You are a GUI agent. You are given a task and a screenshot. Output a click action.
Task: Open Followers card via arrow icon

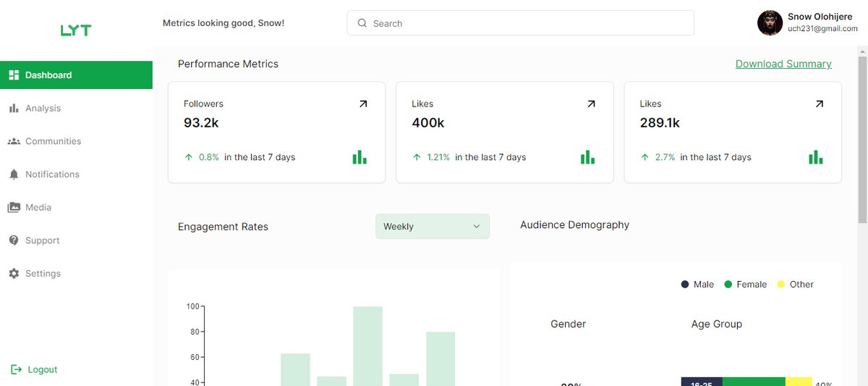pyautogui.click(x=363, y=104)
